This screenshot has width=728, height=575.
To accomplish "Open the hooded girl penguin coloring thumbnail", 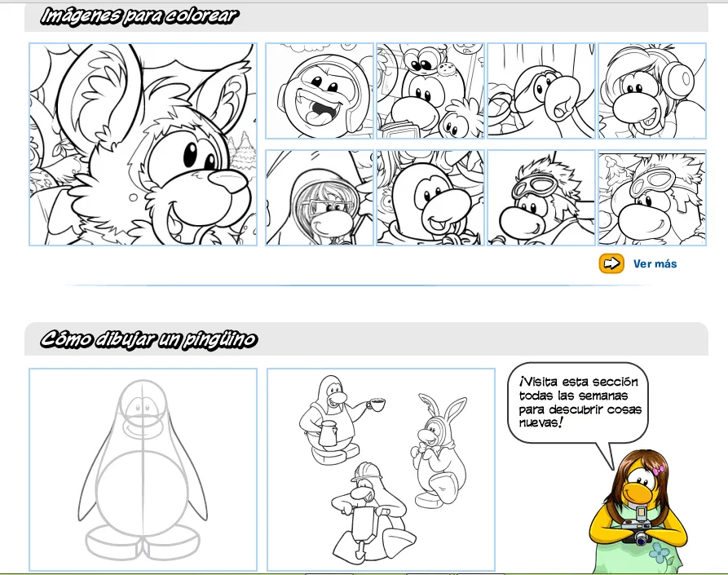I will pyautogui.click(x=319, y=196).
